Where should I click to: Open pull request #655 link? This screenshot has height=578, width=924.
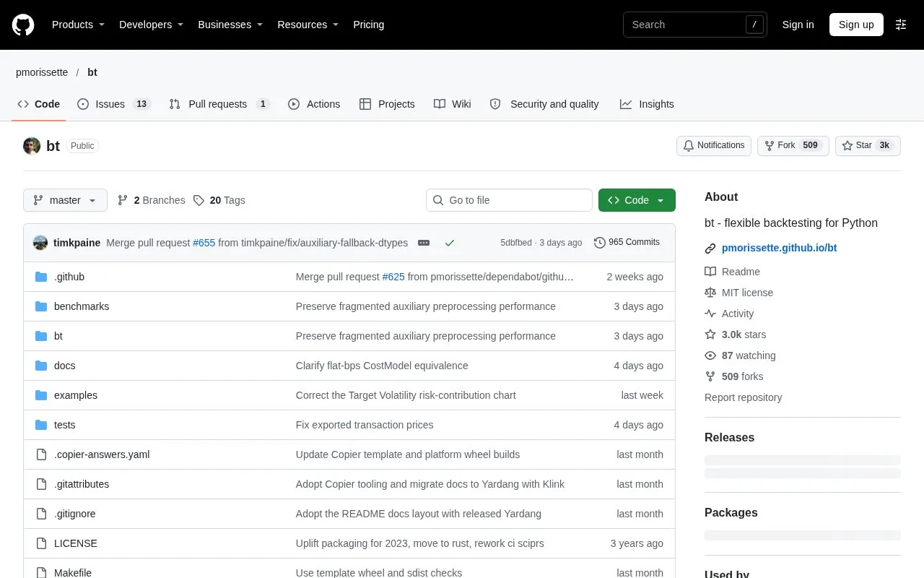click(204, 243)
